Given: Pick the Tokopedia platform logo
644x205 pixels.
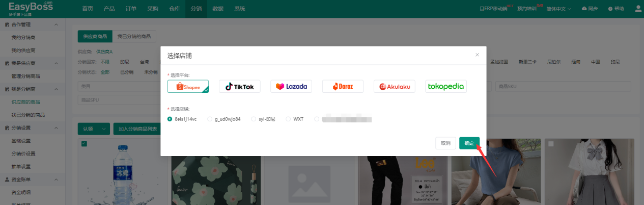Looking at the screenshot, I should coord(446,87).
